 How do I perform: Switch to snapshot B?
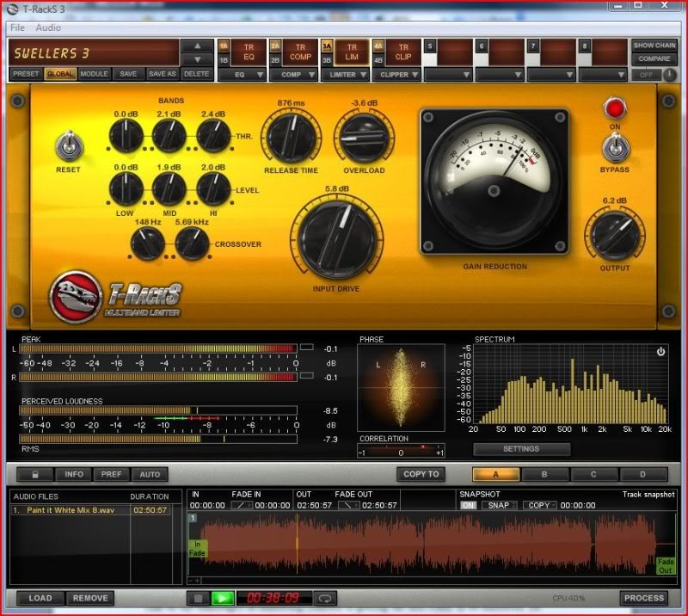(544, 474)
